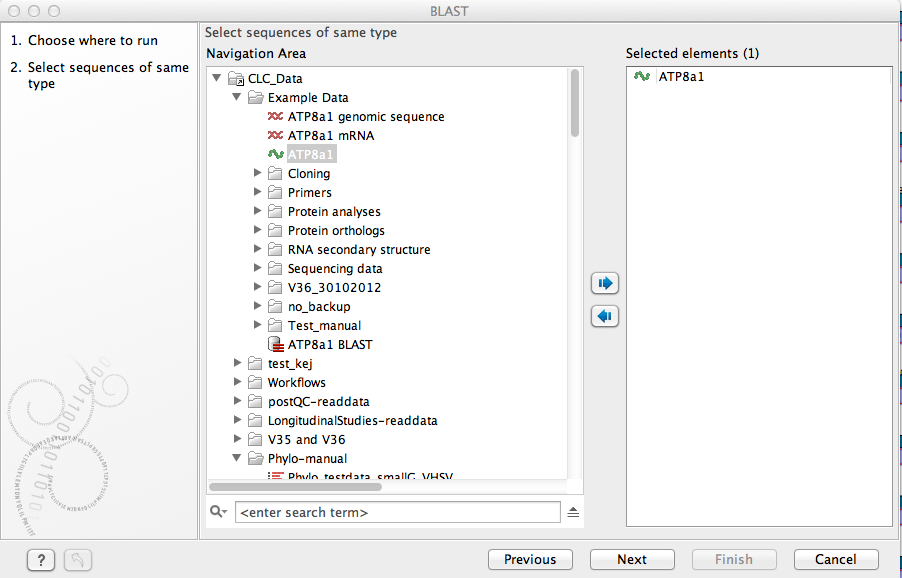Click ATP8a1 in Selected elements list

tap(680, 77)
